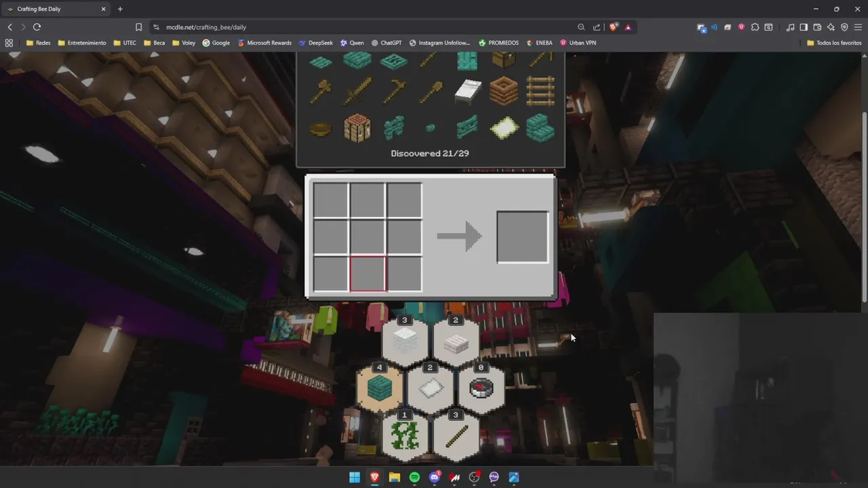Click the discovered white bed recipe
868x488 pixels.
coord(467,91)
